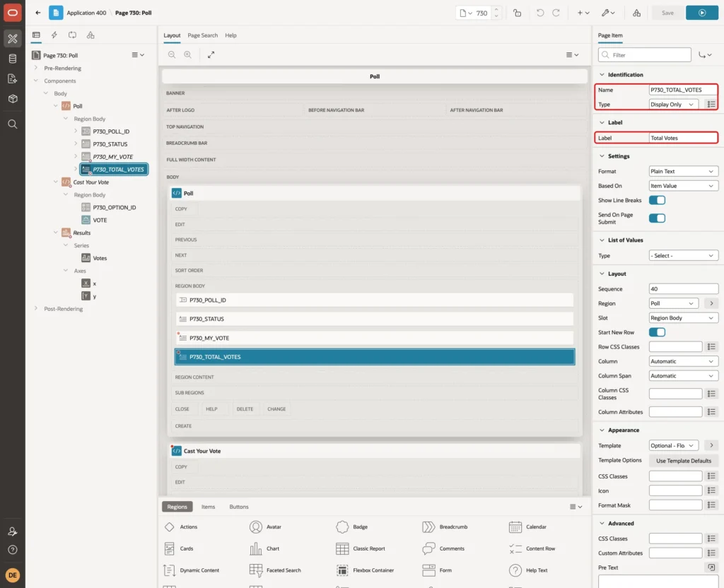724x588 pixels.
Task: Click the Undo arrow icon
Action: 539,13
